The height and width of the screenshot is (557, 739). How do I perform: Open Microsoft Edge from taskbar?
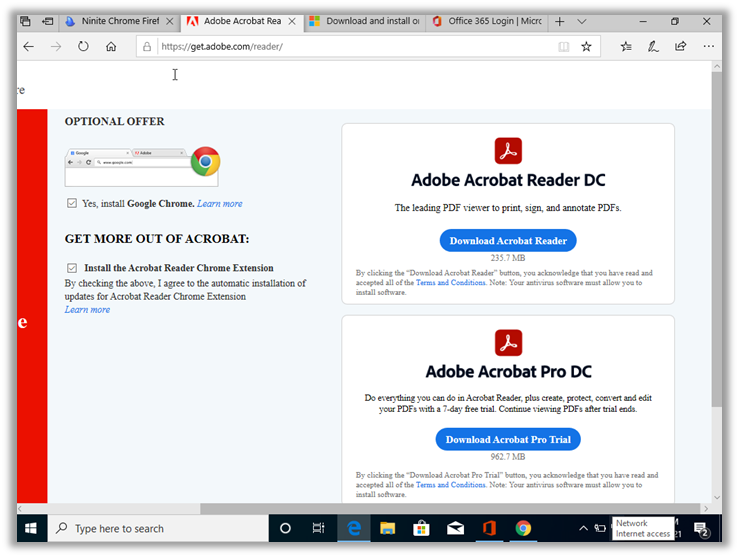(x=353, y=529)
